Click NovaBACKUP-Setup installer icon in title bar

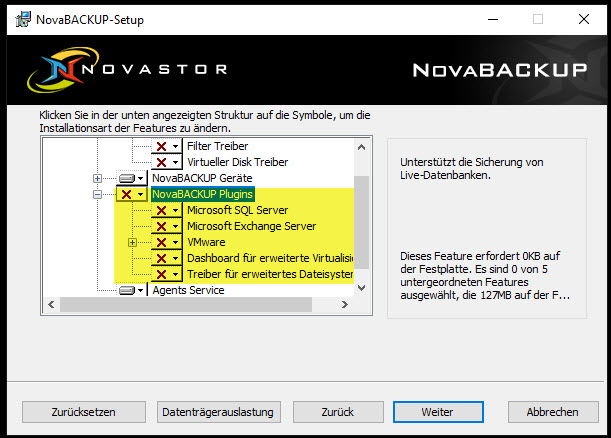point(23,19)
